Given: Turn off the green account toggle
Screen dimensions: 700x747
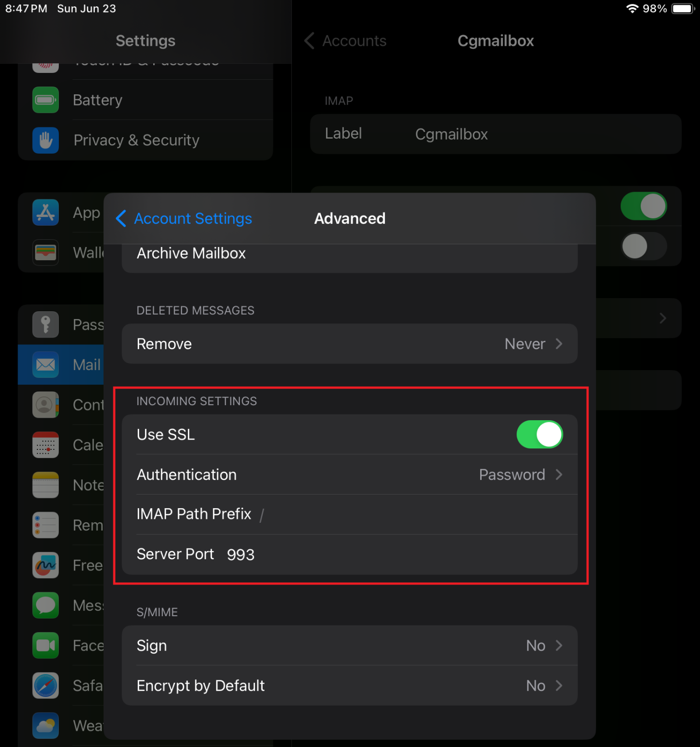Looking at the screenshot, I should coord(644,206).
